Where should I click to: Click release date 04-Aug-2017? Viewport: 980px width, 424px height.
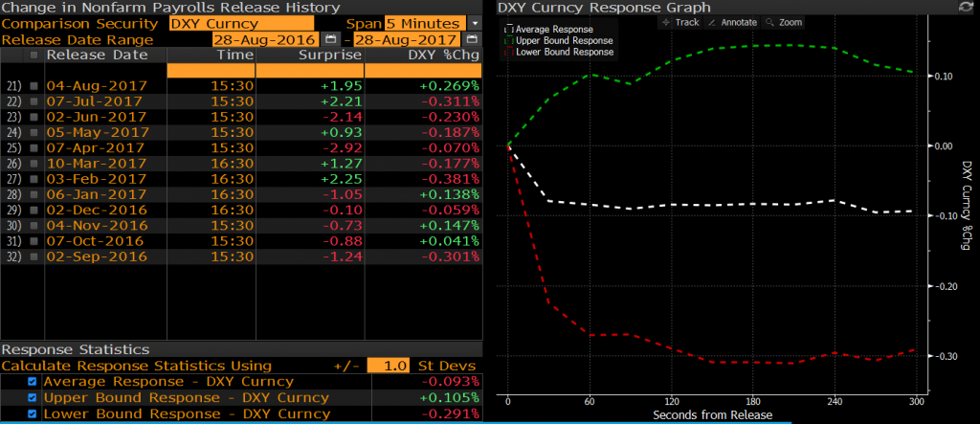(x=97, y=86)
